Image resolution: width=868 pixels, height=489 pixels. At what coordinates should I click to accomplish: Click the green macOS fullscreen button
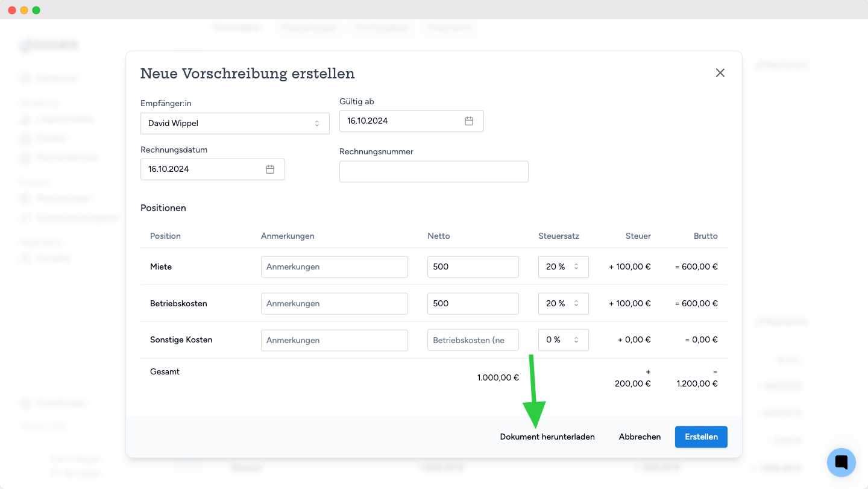coord(36,10)
